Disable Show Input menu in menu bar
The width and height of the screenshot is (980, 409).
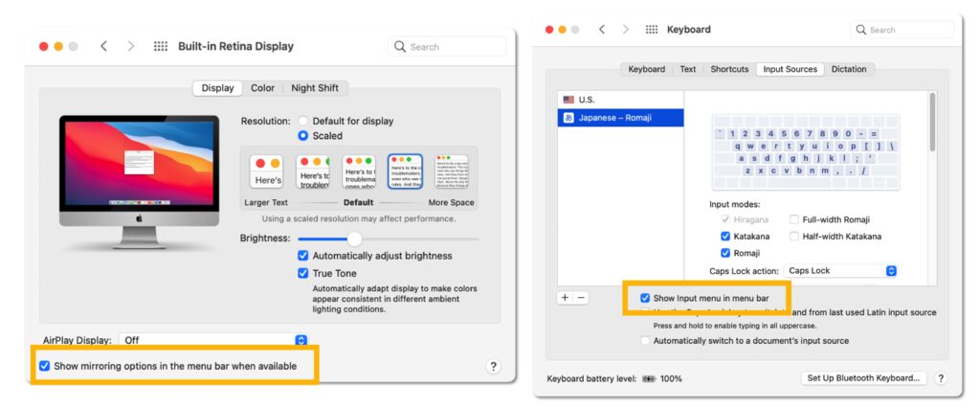point(645,298)
